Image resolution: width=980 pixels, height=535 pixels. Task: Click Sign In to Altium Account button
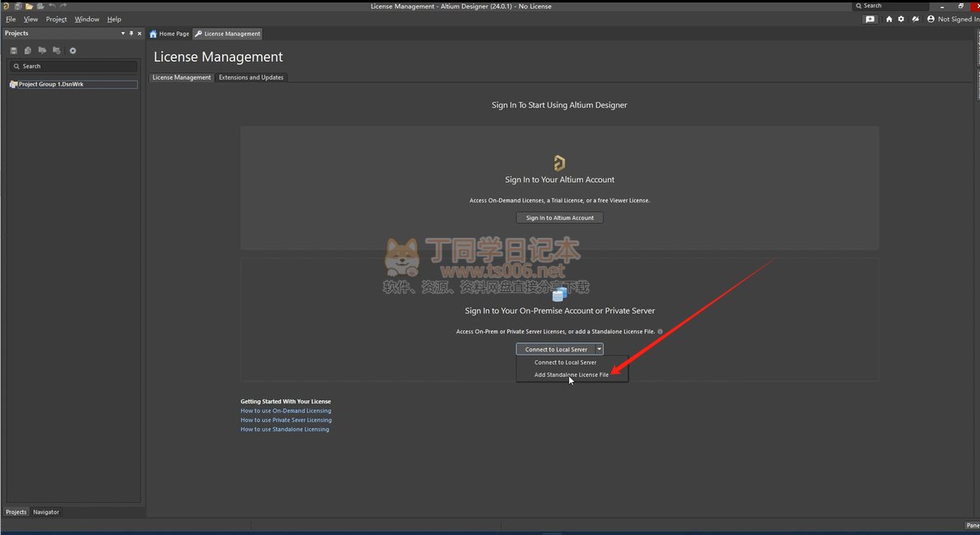560,218
